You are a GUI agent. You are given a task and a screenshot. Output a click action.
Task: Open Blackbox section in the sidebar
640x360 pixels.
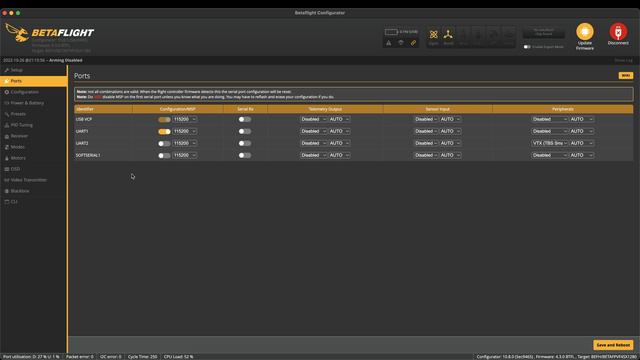(33, 191)
